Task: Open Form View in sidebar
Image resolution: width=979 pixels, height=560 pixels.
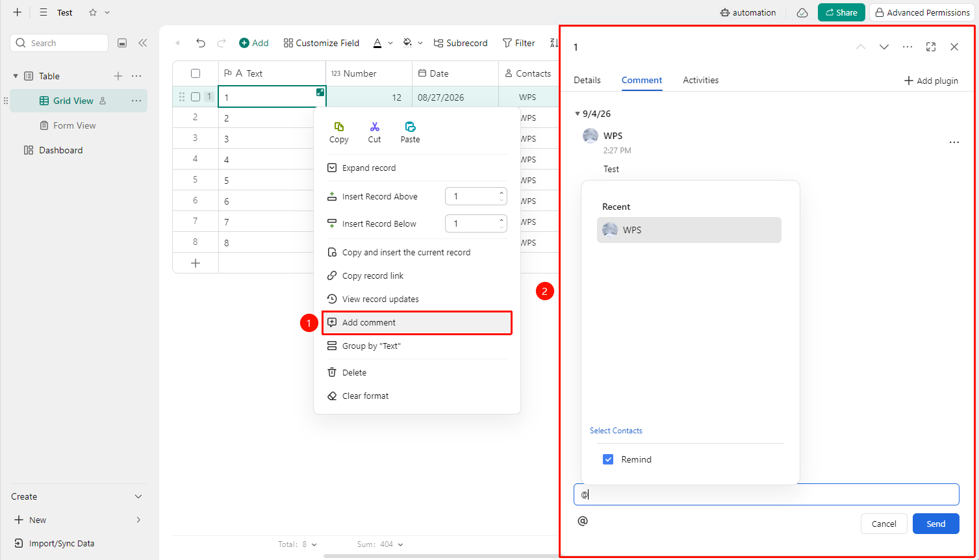Action: (74, 125)
